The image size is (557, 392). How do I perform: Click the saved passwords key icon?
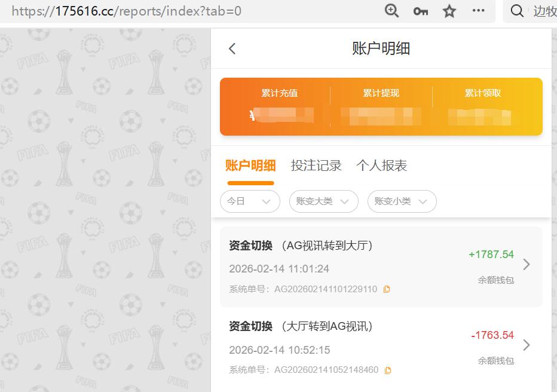[420, 11]
